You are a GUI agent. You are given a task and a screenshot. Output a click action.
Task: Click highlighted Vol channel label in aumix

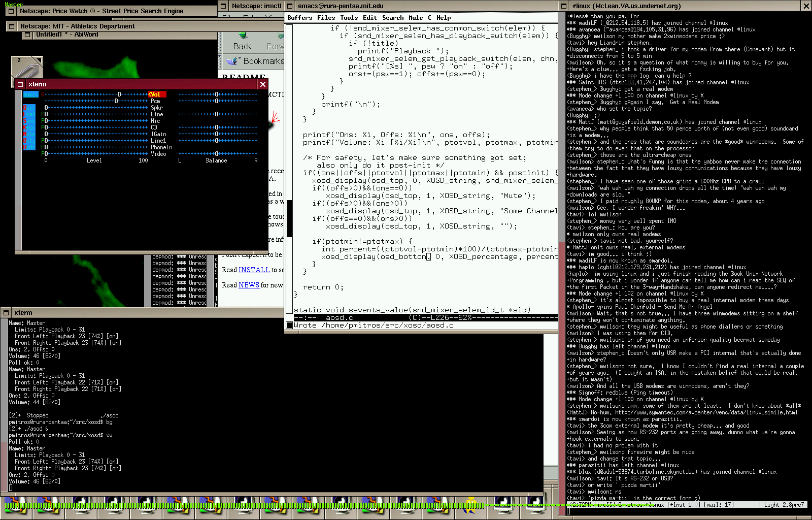[157, 94]
